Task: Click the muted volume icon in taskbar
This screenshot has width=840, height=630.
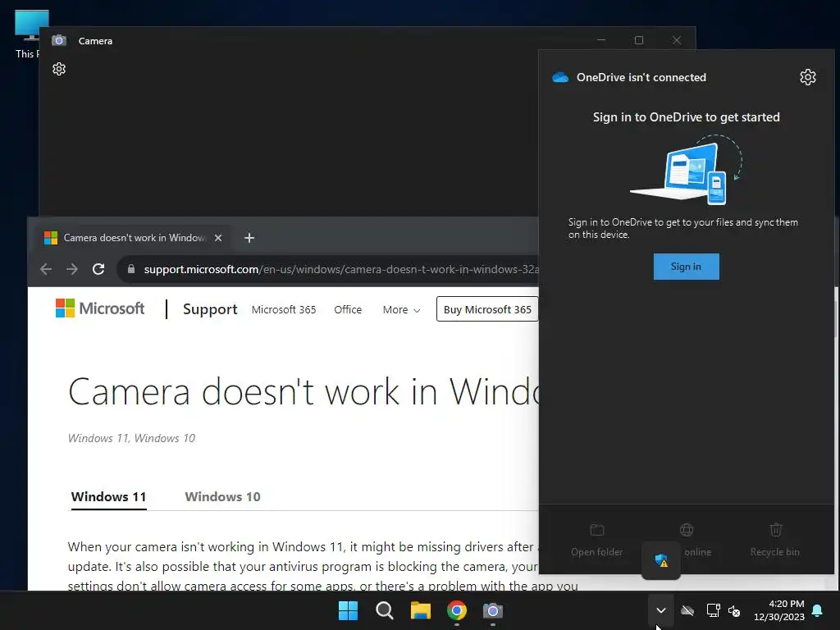Action: click(x=734, y=610)
